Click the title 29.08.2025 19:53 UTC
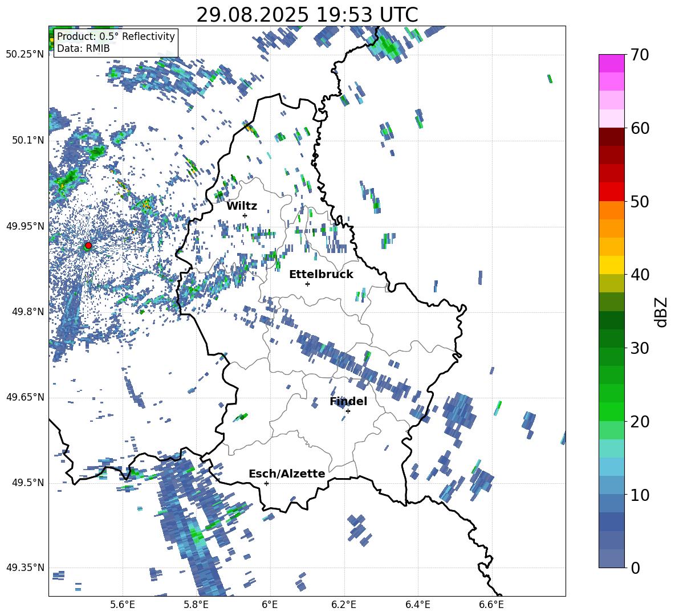This screenshot has height=616, width=675. pyautogui.click(x=307, y=15)
